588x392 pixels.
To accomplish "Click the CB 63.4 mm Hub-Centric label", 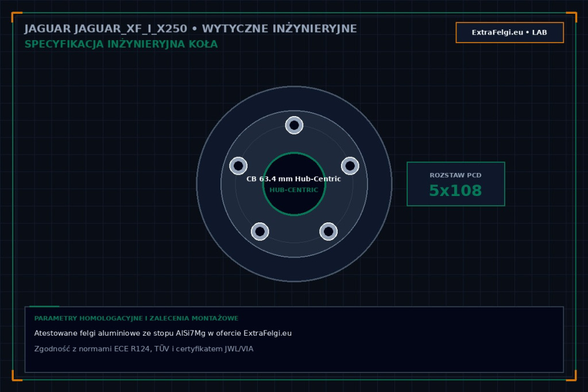I will point(293,179).
